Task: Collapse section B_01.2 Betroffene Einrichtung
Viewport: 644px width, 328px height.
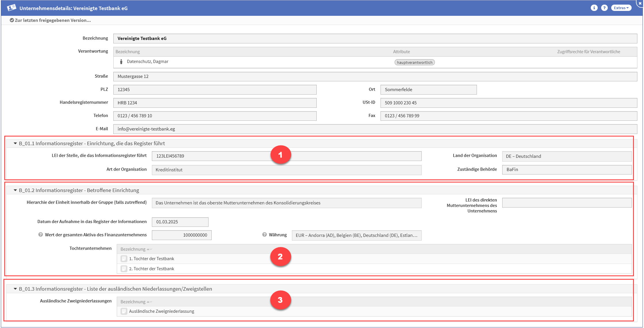Action: coord(15,190)
